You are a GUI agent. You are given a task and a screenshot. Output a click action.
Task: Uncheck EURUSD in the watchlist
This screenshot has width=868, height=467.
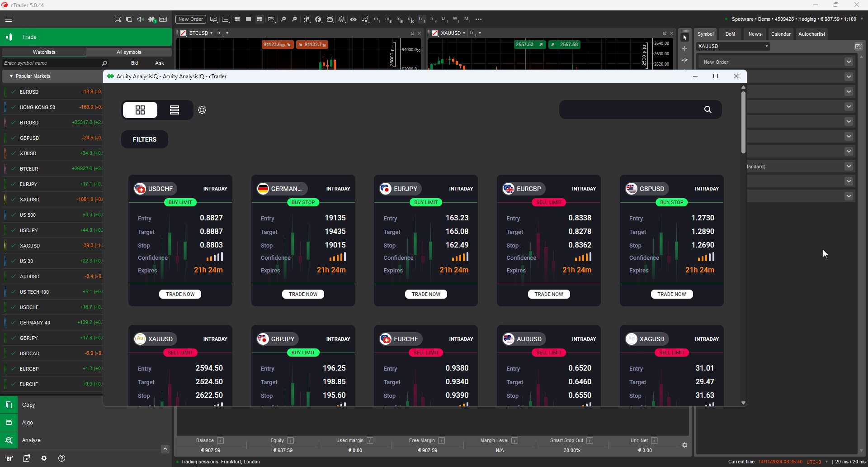[x=13, y=92]
